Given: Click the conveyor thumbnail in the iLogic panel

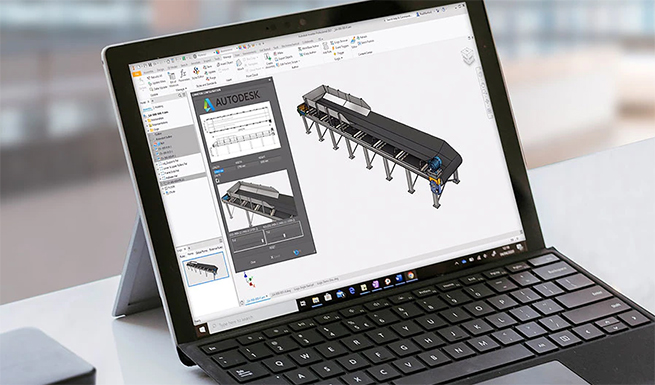Looking at the screenshot, I should click(207, 268).
